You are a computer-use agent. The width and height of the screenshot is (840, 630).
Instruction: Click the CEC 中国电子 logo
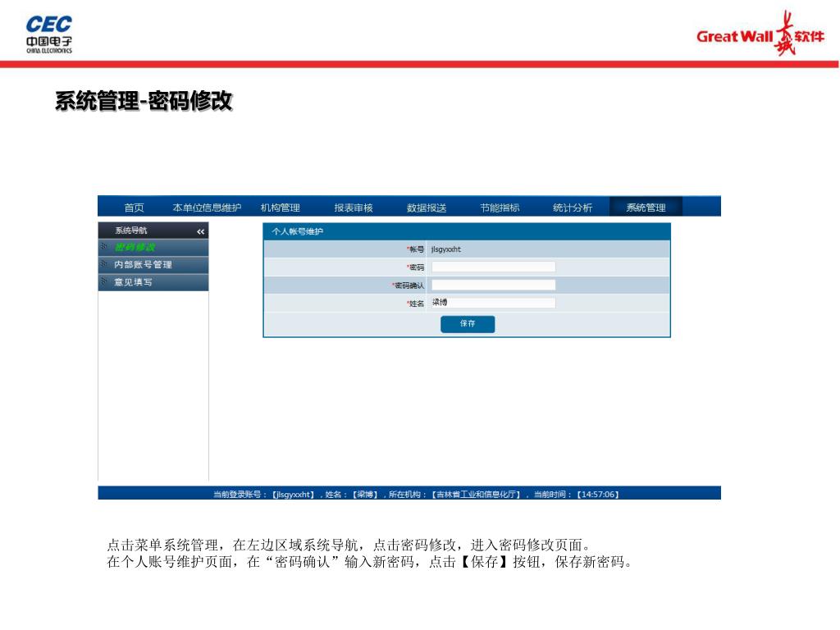pyautogui.click(x=48, y=34)
